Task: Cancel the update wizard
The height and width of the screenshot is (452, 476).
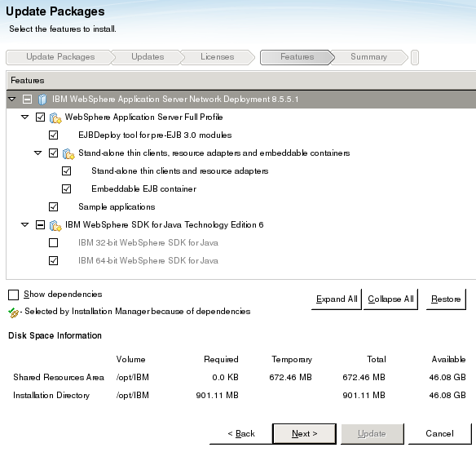Action: (439, 434)
